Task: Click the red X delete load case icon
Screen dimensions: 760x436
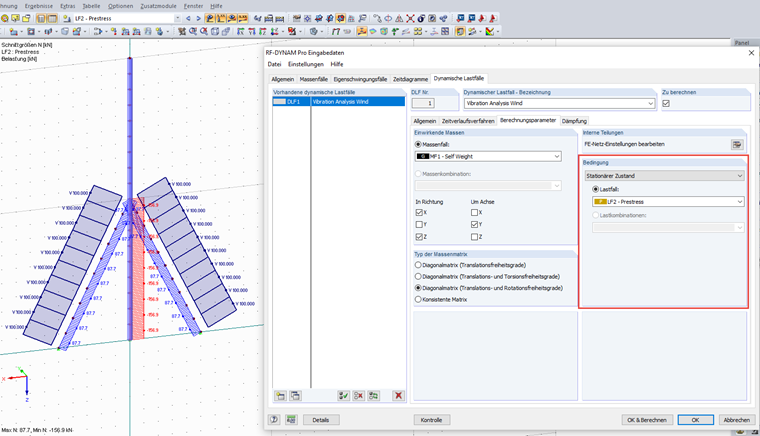Action: [x=398, y=396]
